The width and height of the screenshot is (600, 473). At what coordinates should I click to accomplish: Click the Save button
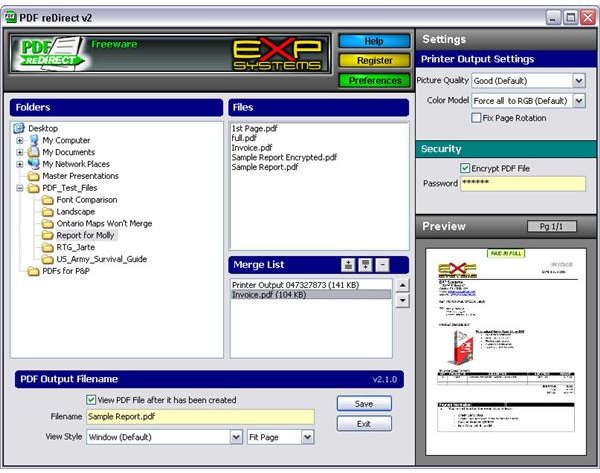(x=364, y=403)
